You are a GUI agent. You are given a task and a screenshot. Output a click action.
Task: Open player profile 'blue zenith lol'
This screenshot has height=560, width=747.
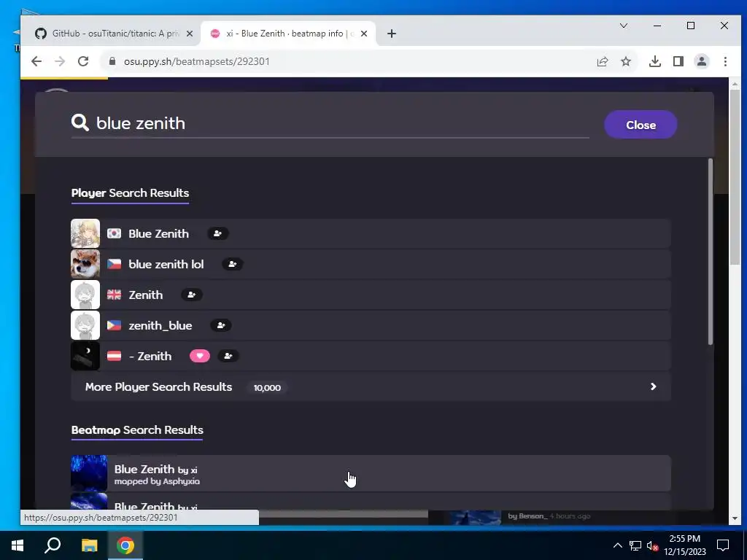tap(166, 264)
